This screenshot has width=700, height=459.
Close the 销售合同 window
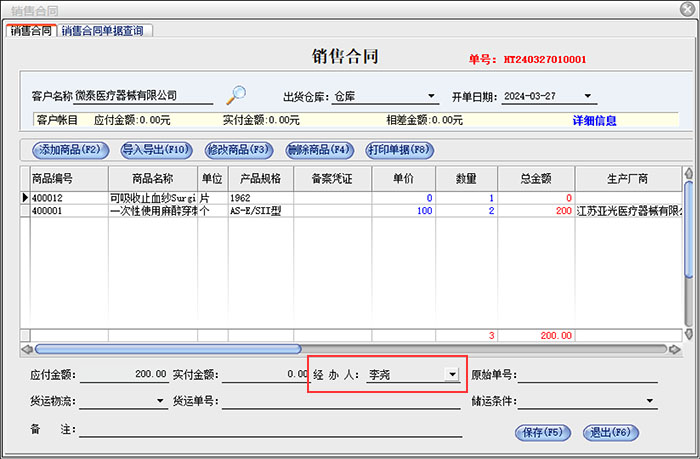(686, 10)
